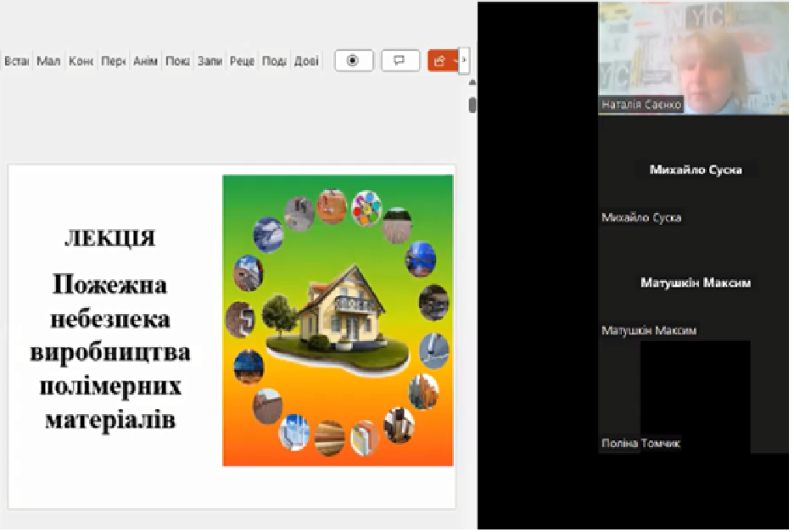Expand the Share button dropdown arrow

tap(456, 61)
